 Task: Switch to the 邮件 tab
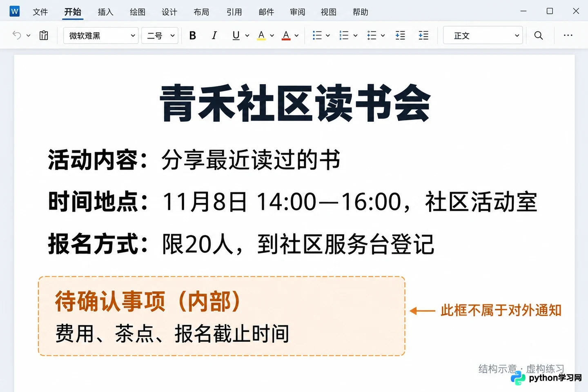(x=266, y=12)
